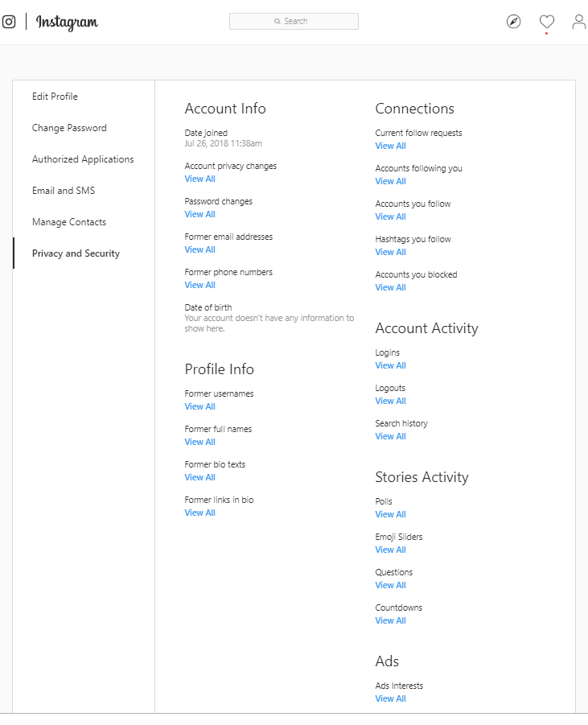Image resolution: width=588 pixels, height=725 pixels.
Task: View all accounts you blocked
Action: [391, 287]
